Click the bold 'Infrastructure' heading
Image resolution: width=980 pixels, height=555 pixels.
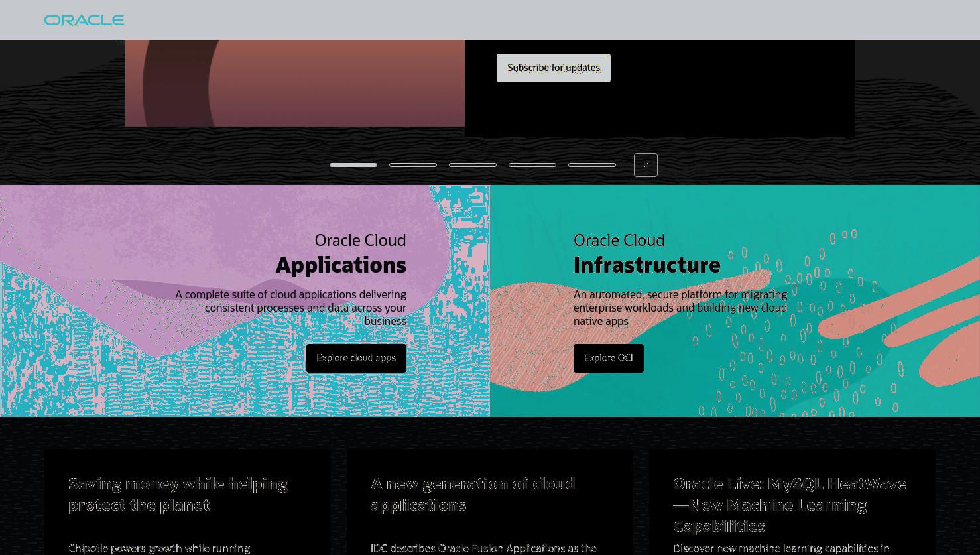tap(647, 265)
